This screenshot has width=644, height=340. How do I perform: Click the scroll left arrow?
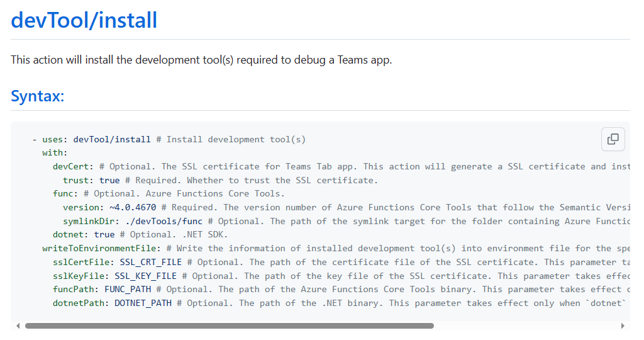pyautogui.click(x=18, y=326)
